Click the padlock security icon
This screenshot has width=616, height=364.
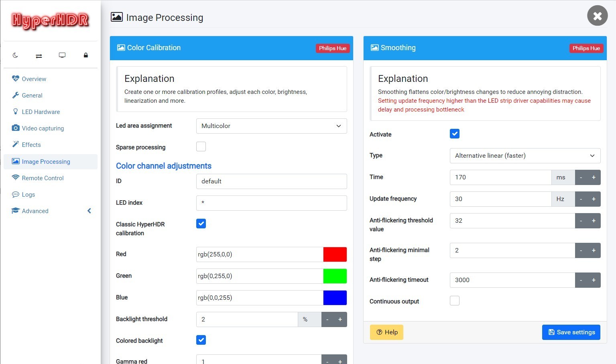(85, 55)
